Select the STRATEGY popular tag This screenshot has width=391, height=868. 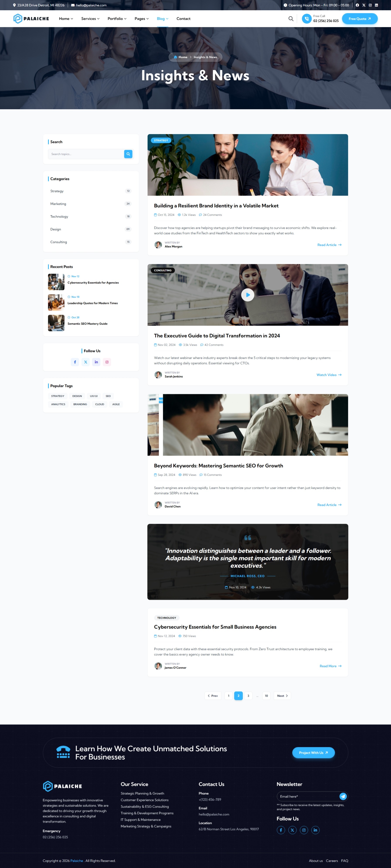pyautogui.click(x=58, y=396)
